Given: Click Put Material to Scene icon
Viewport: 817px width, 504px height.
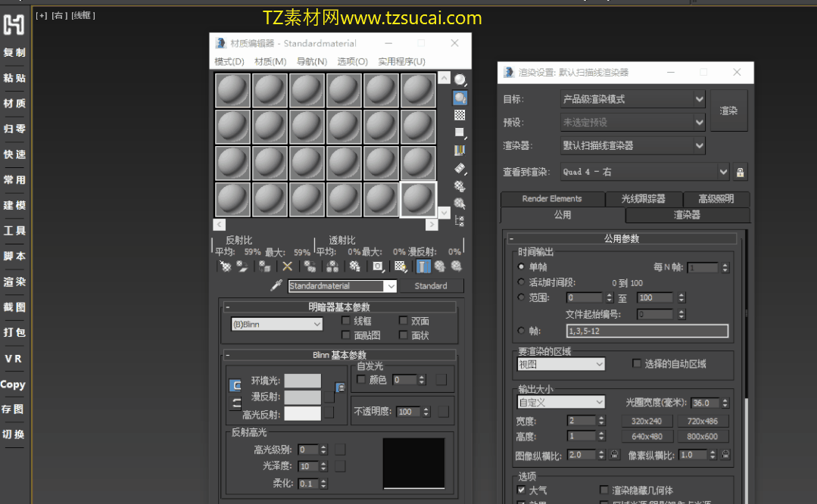Looking at the screenshot, I should (x=242, y=266).
